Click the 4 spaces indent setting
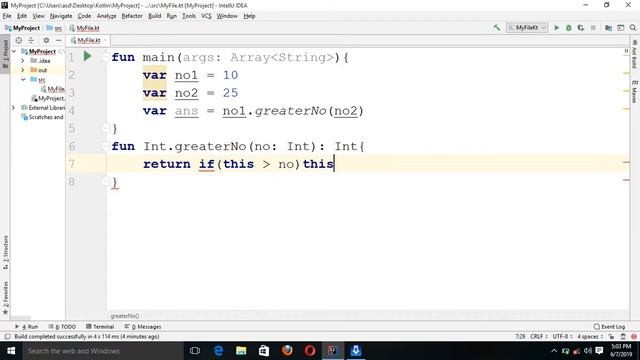640x360 pixels. 590,337
